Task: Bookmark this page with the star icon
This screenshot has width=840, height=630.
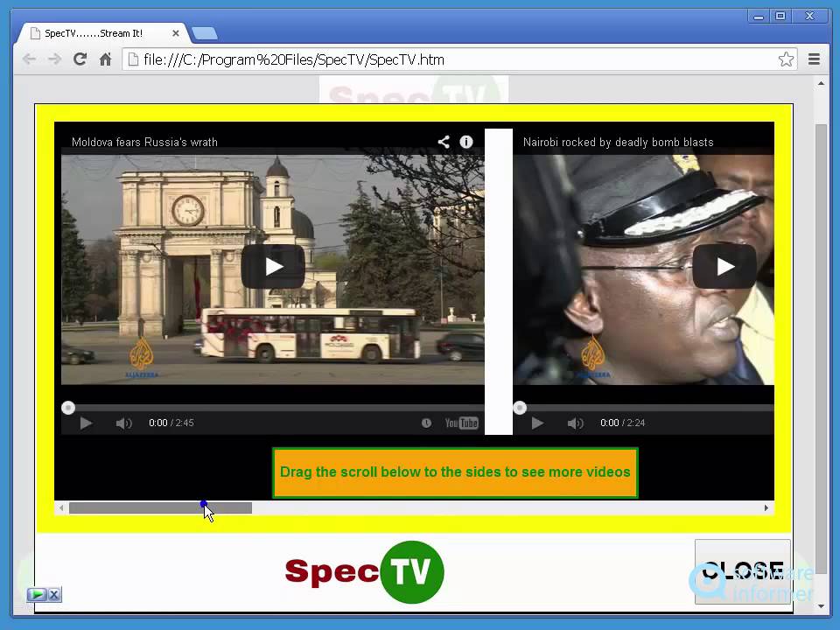Action: [786, 59]
